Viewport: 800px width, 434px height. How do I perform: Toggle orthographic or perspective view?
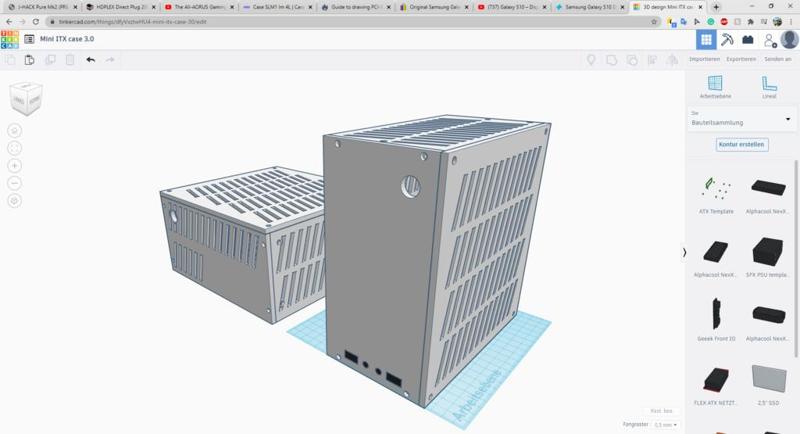[x=14, y=201]
